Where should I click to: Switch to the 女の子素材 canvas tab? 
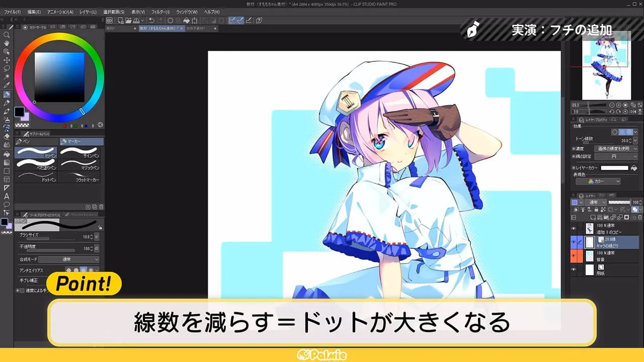(x=196, y=29)
